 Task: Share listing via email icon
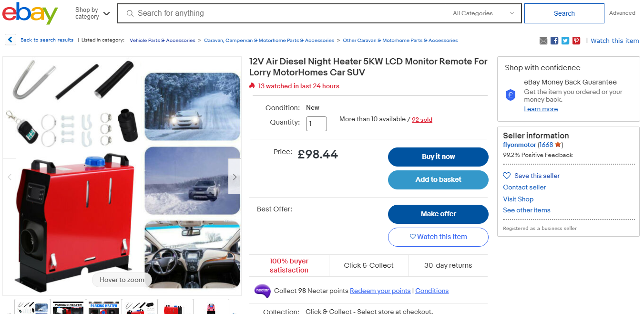(x=543, y=41)
